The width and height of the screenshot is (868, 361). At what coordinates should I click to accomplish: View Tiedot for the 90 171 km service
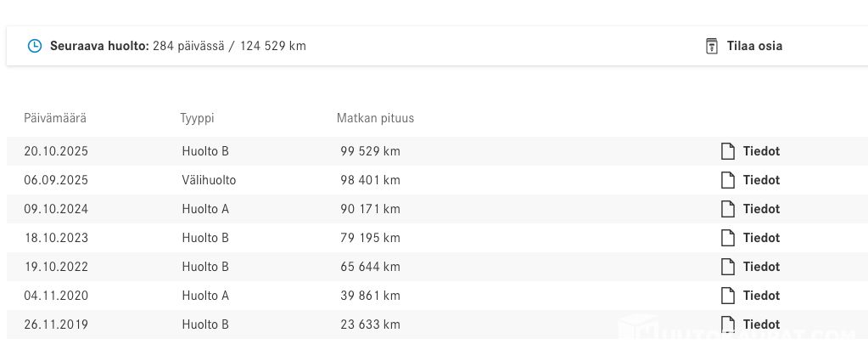point(761,209)
